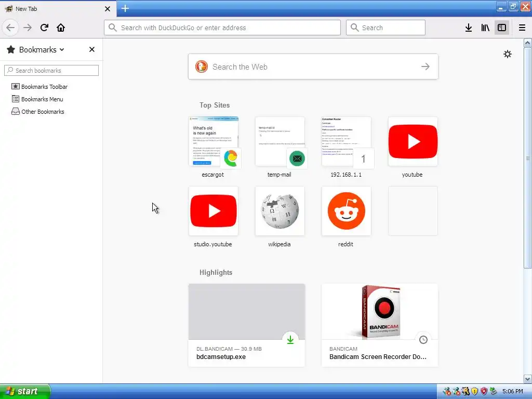Click the empty top site placeholder tile
Viewport: 532px width, 399px height.
tap(413, 211)
